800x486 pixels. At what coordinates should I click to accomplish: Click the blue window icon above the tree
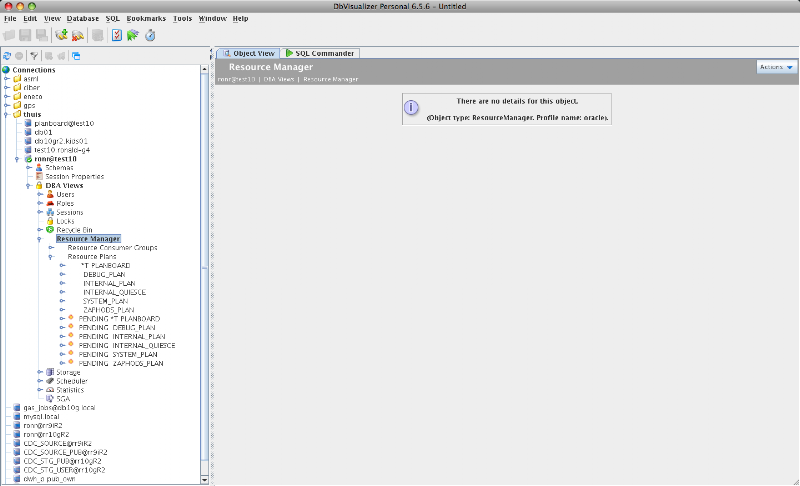click(x=76, y=56)
